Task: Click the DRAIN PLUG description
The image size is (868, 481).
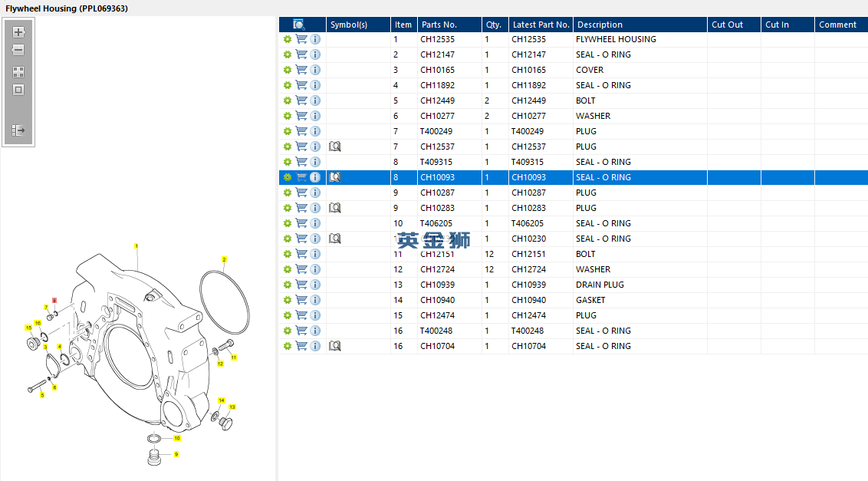Action: coord(600,285)
